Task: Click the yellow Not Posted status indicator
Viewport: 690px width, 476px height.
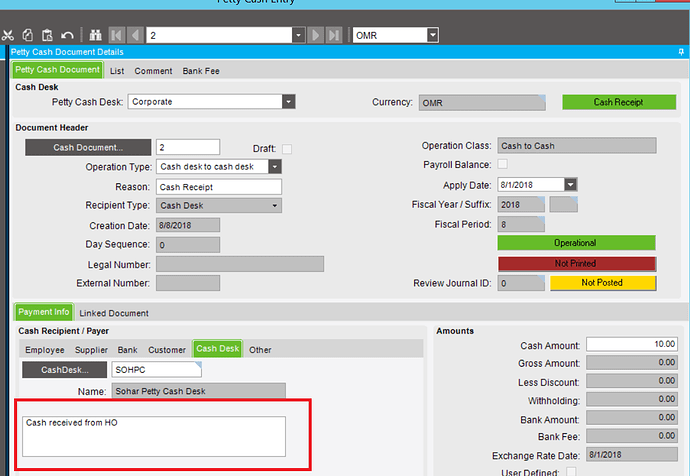Action: click(x=603, y=283)
